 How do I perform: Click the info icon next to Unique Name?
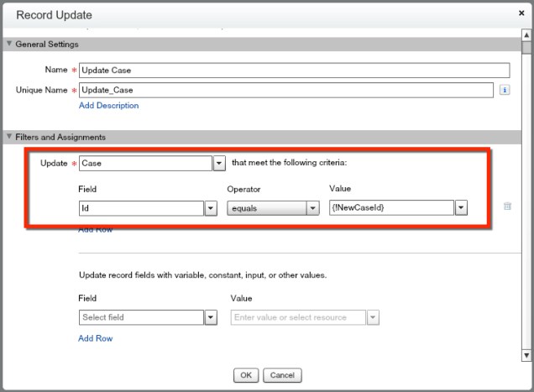point(505,89)
